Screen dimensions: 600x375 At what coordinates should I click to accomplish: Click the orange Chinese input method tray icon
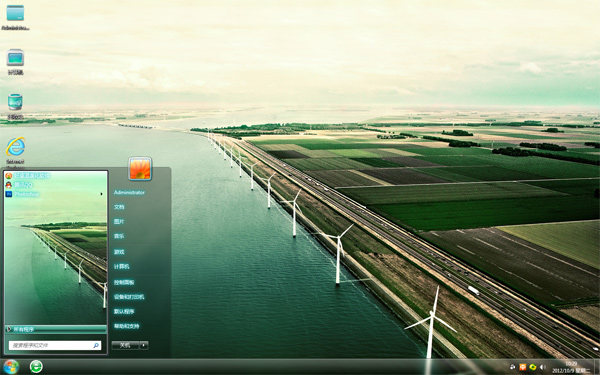523,367
